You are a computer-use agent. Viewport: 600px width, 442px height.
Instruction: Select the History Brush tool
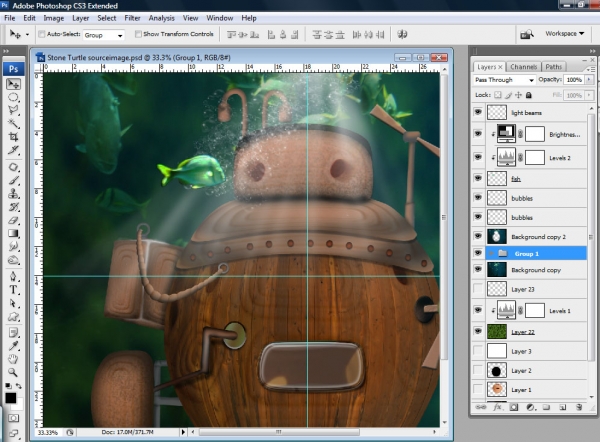pos(13,207)
